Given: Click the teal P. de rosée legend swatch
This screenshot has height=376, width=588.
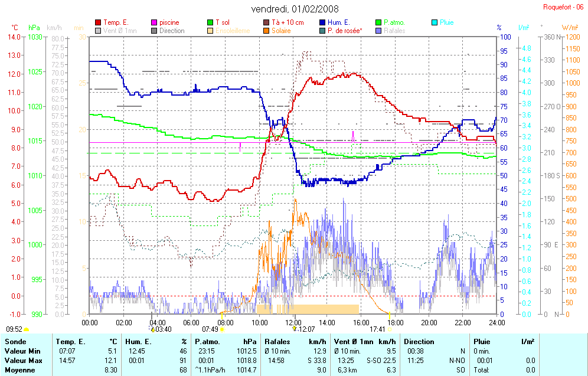Looking at the screenshot, I should (322, 31).
